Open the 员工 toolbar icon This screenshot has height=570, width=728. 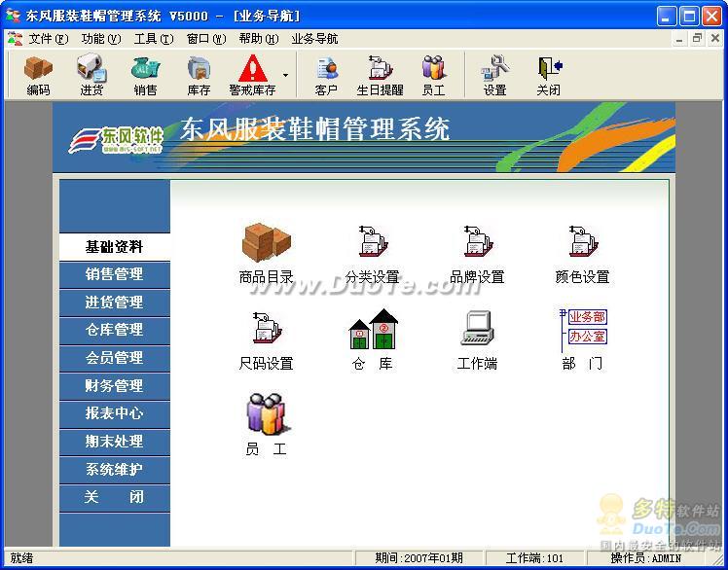(x=434, y=75)
